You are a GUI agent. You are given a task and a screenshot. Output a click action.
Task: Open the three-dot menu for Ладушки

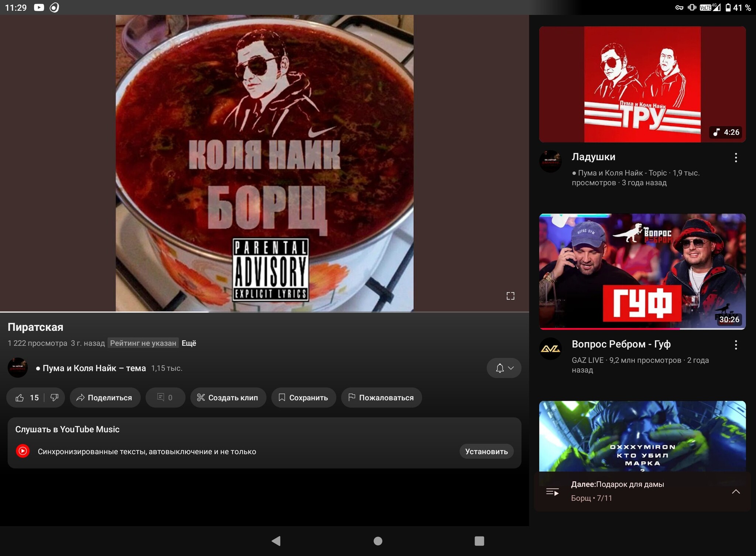click(x=736, y=158)
